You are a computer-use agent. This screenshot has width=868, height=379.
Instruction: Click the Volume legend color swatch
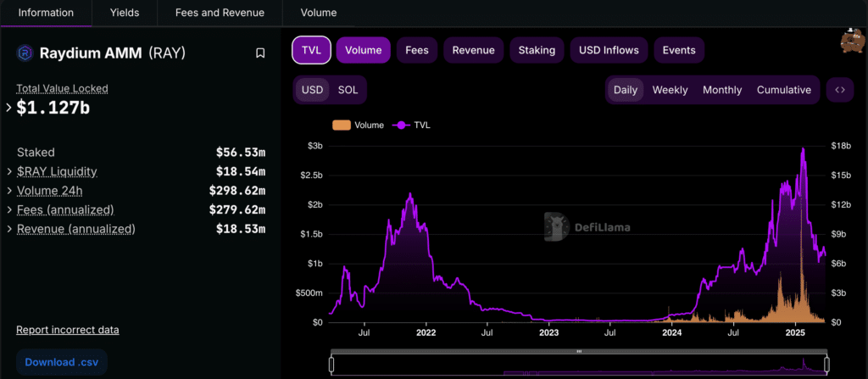[x=341, y=125]
